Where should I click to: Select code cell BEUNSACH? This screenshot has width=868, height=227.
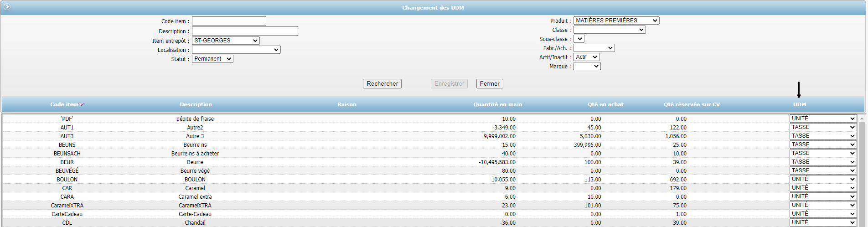pos(67,154)
